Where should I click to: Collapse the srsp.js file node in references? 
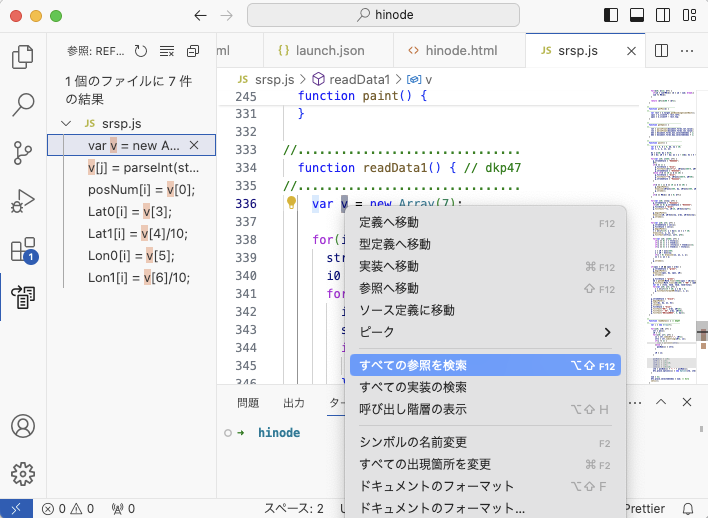click(x=66, y=123)
